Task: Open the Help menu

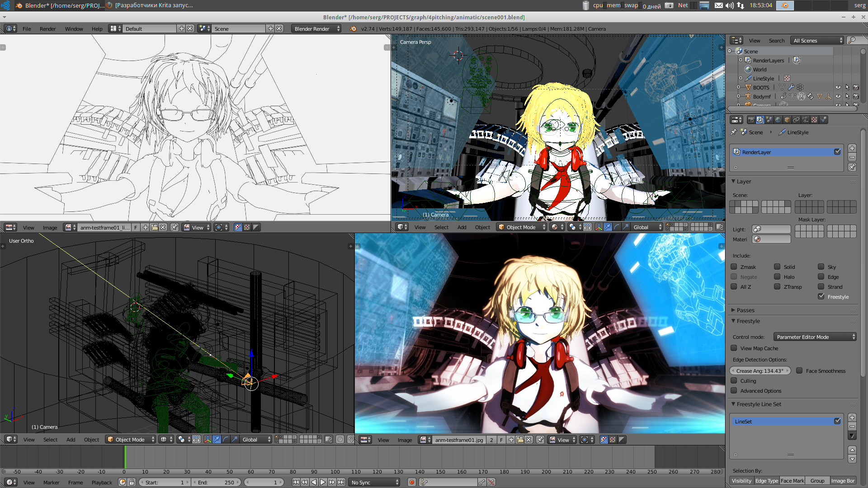Action: pos(97,28)
